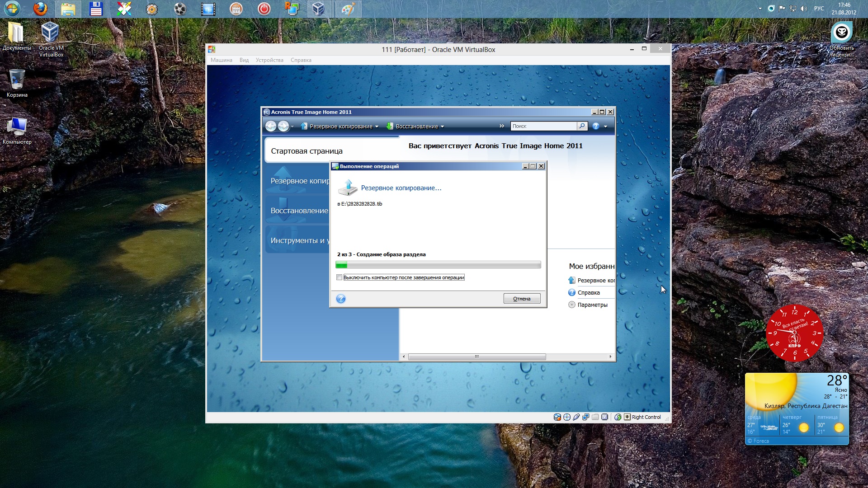Viewport: 868px width, 488px height.
Task: Click the Acronis forward navigation arrow
Action: [283, 127]
